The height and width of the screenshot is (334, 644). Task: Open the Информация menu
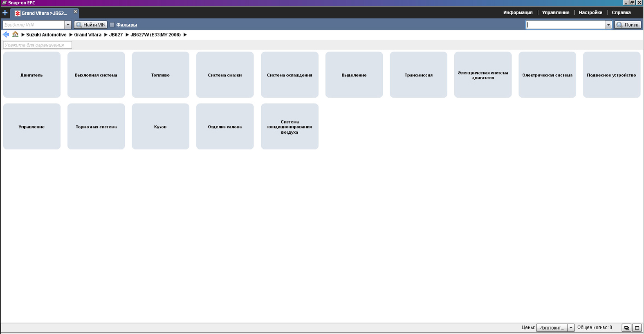[x=518, y=13]
